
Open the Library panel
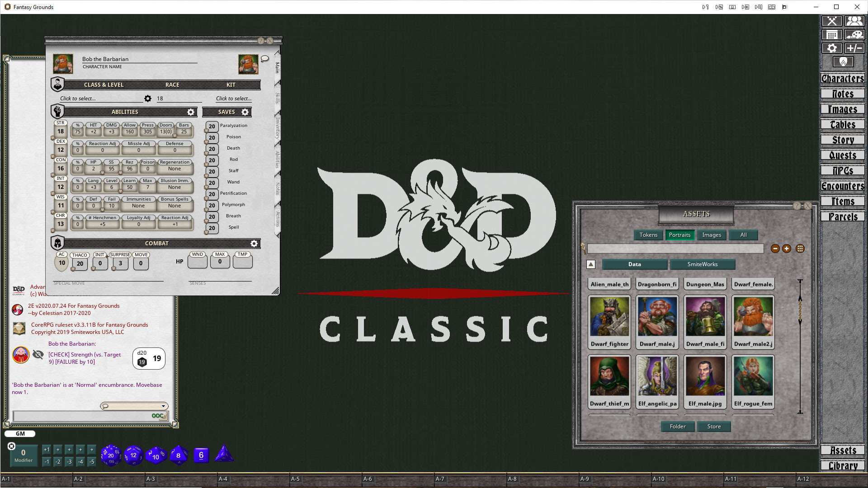[x=842, y=465]
